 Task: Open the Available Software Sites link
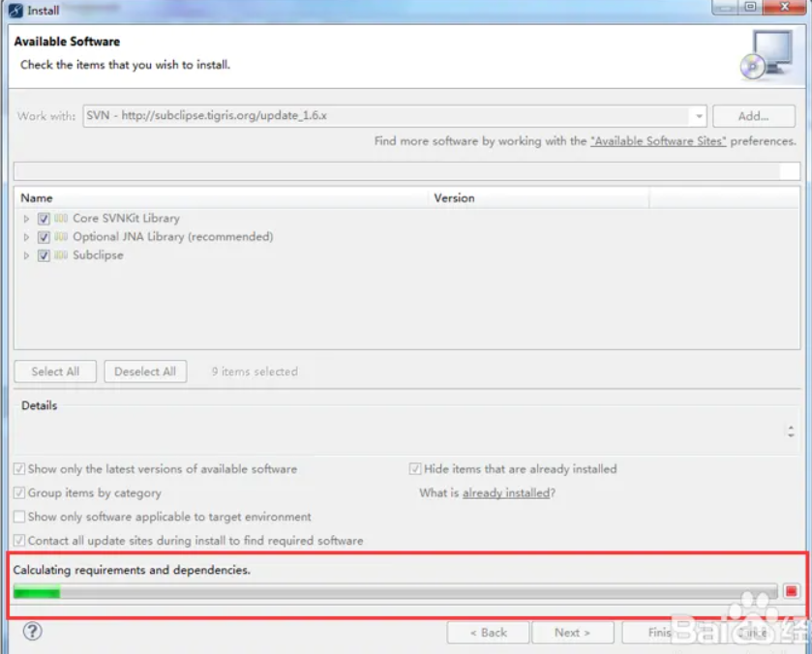pyautogui.click(x=658, y=141)
